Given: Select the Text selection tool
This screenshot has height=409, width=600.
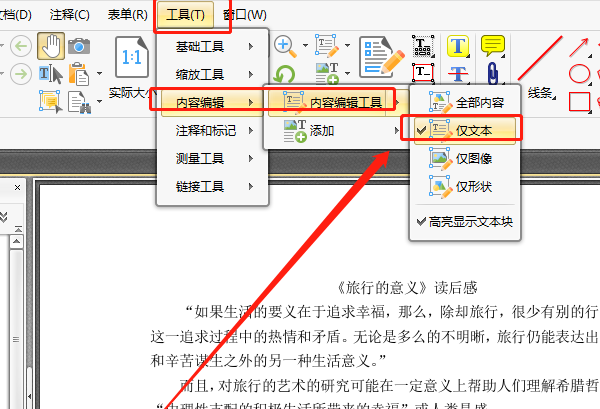Looking at the screenshot, I should (51, 74).
